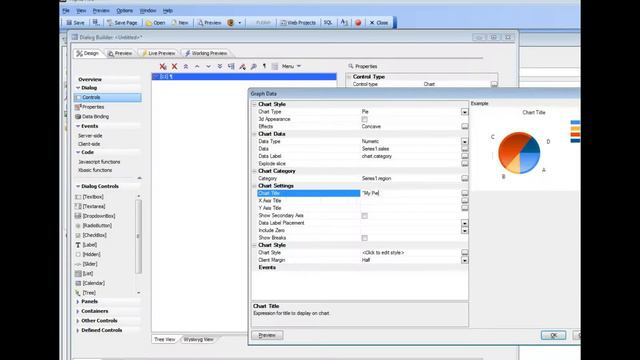Image resolution: width=640 pixels, height=360 pixels.
Task: Open the Chart Type dropdown
Action: tap(464, 112)
